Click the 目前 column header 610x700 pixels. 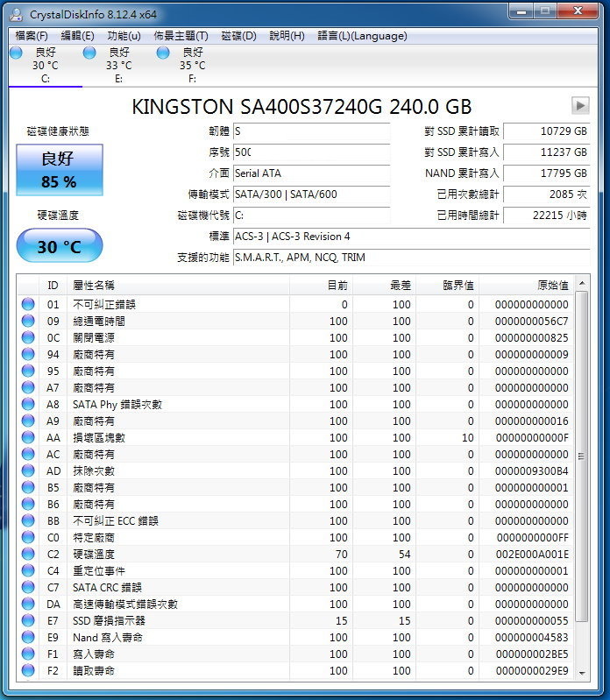pyautogui.click(x=321, y=286)
